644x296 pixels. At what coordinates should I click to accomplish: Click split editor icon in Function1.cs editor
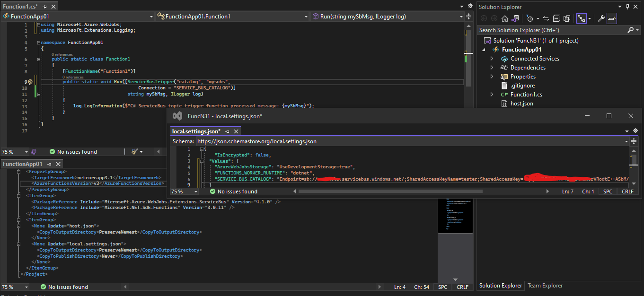[x=468, y=17]
